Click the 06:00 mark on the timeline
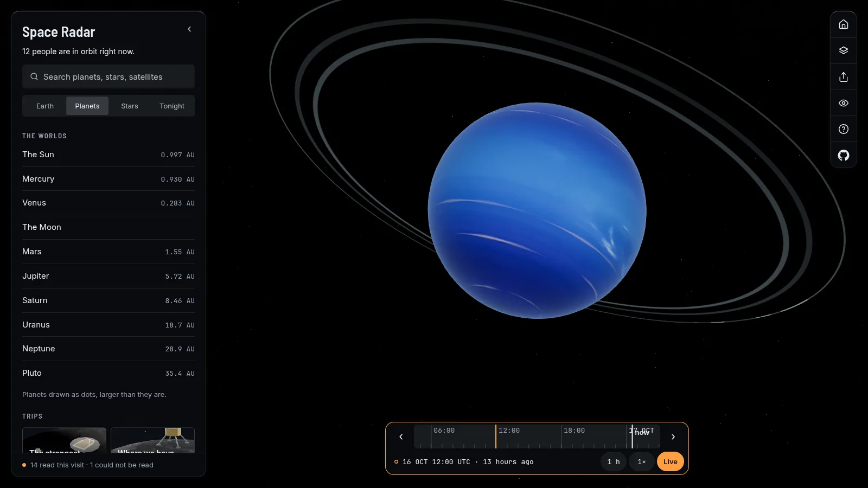Screen dimensions: 868x488 pos(444,431)
